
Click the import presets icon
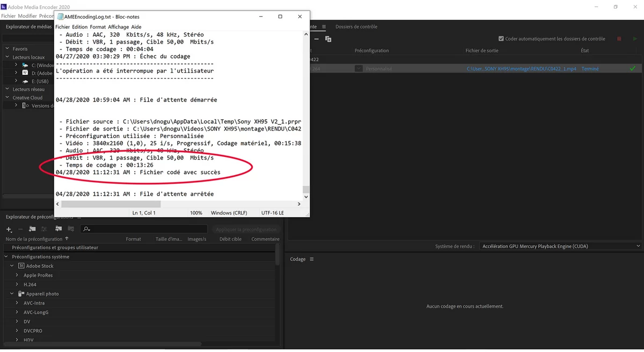pos(58,229)
